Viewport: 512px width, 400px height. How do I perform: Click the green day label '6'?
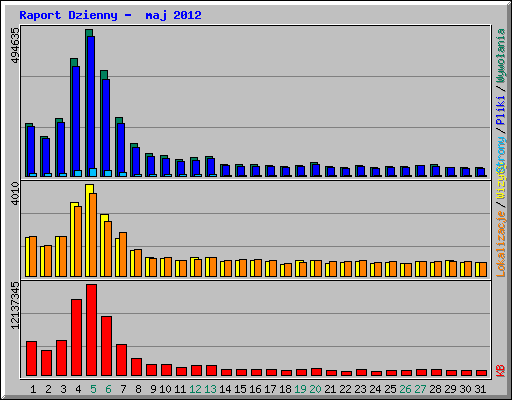point(108,389)
